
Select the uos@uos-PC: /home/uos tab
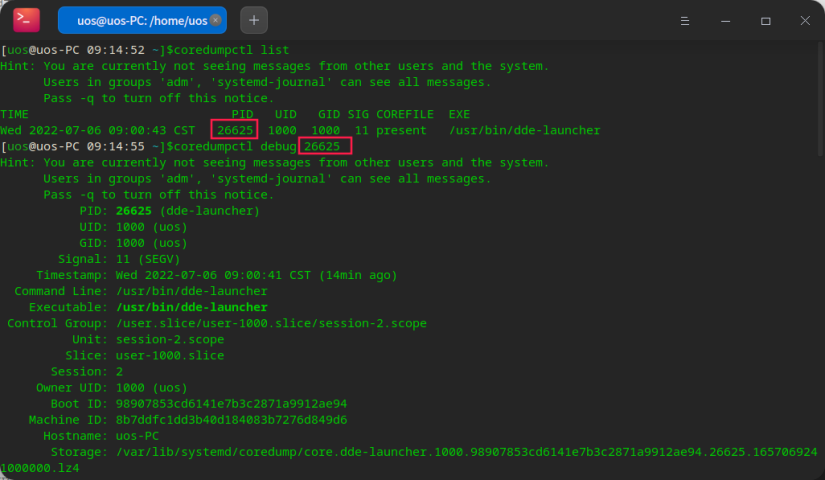(140, 20)
